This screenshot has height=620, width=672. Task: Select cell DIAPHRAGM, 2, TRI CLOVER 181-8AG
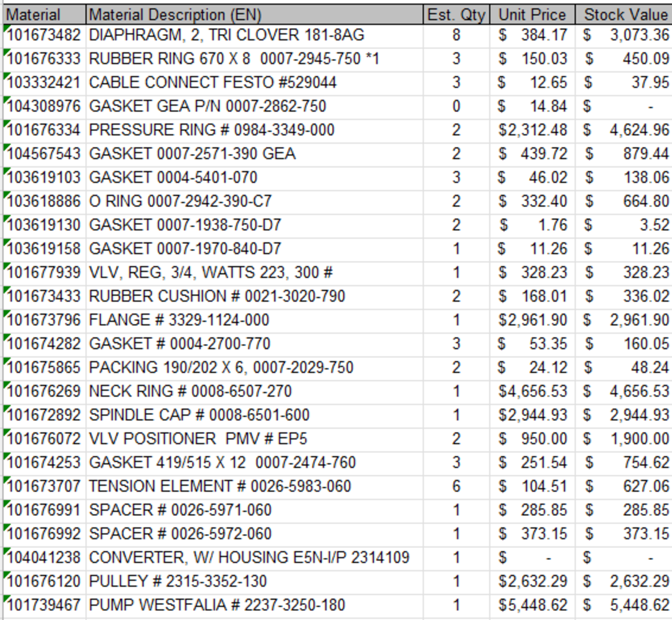pos(254,36)
